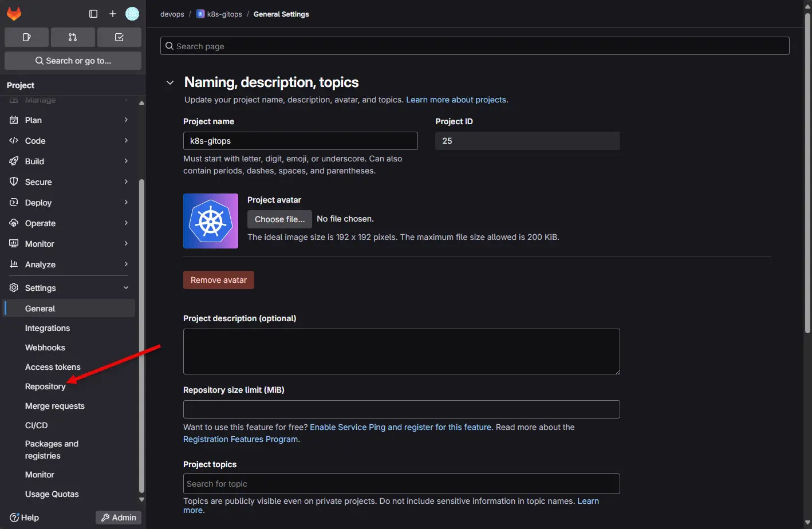Image resolution: width=812 pixels, height=529 pixels.
Task: Select Webhooks in settings menu
Action: click(45, 348)
